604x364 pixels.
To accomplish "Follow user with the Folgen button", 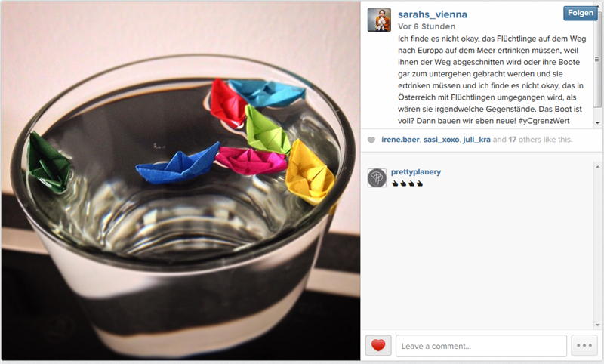I will pos(580,13).
